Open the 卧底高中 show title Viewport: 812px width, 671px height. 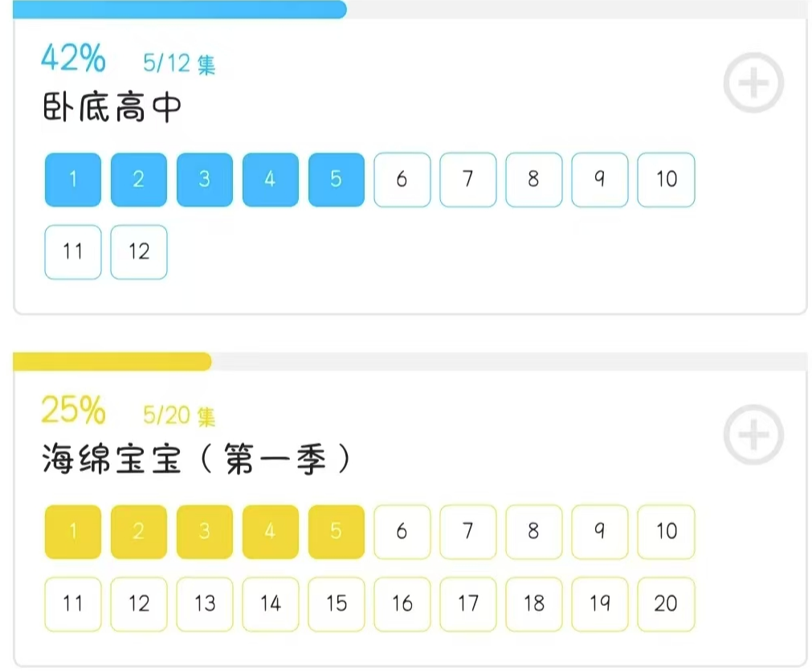click(x=112, y=108)
